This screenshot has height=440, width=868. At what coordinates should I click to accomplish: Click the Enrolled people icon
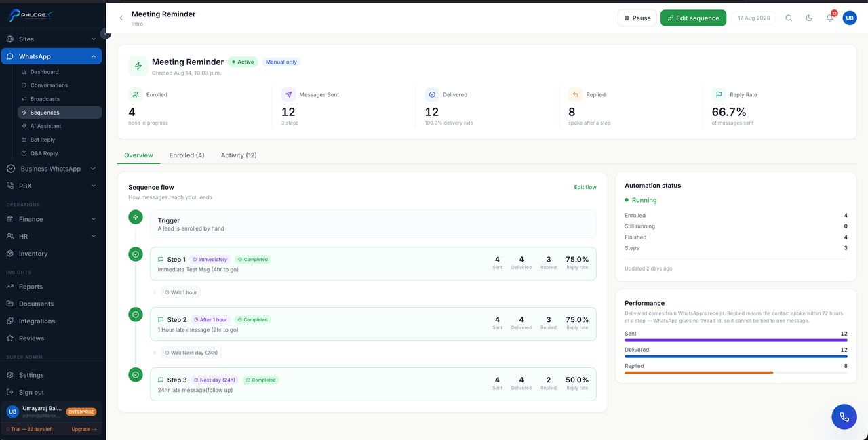click(x=136, y=95)
